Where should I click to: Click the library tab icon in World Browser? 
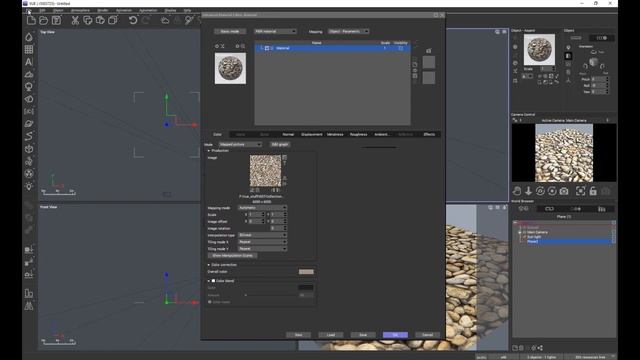602,209
